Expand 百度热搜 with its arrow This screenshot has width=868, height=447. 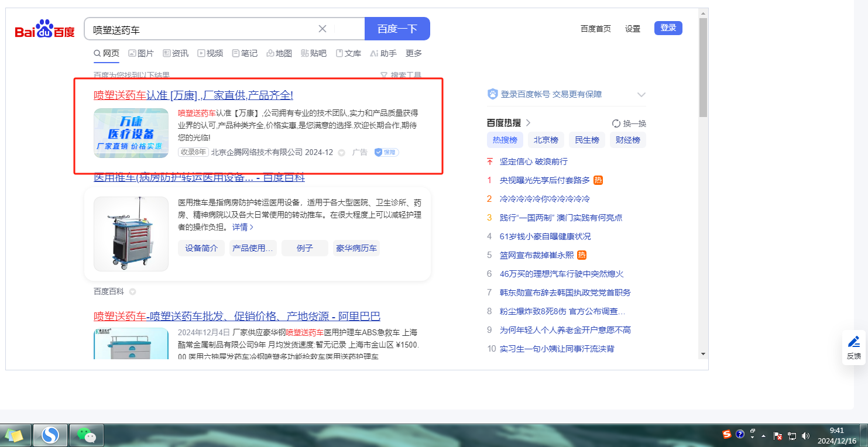(528, 123)
